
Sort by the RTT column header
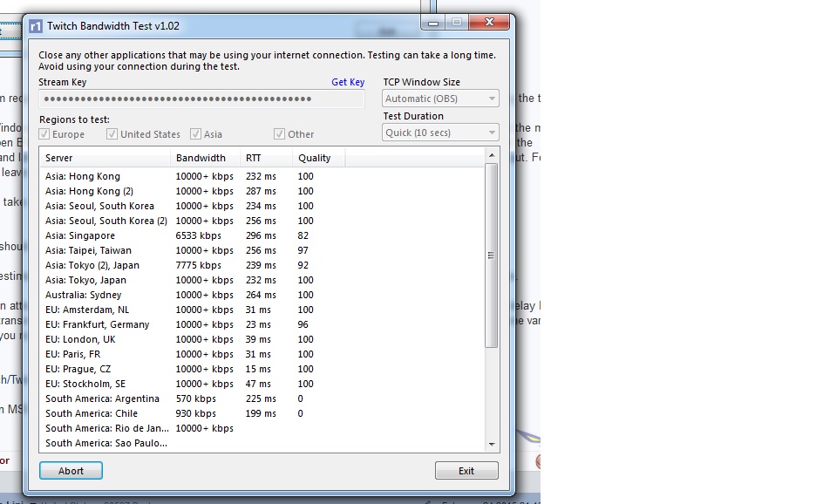coord(267,158)
